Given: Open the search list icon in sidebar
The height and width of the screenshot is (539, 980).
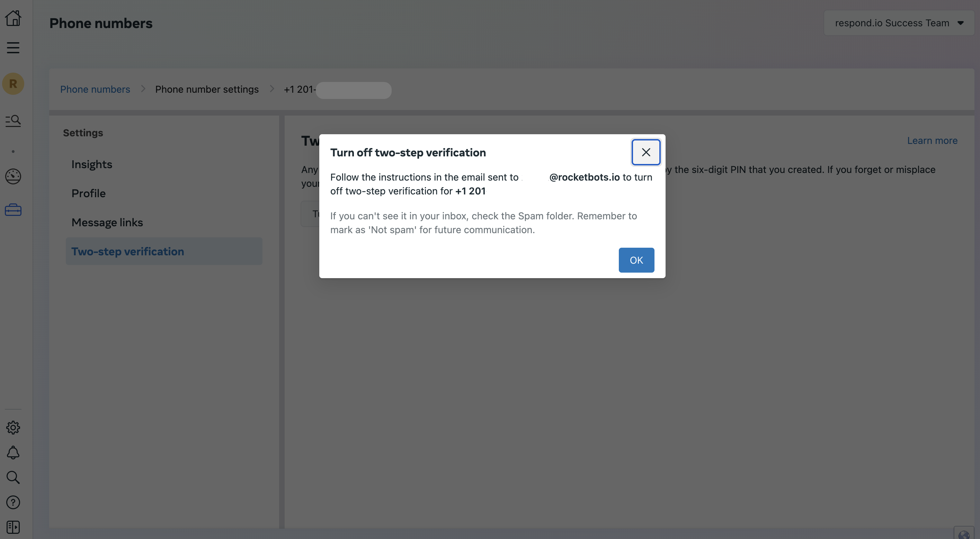Looking at the screenshot, I should [x=13, y=120].
